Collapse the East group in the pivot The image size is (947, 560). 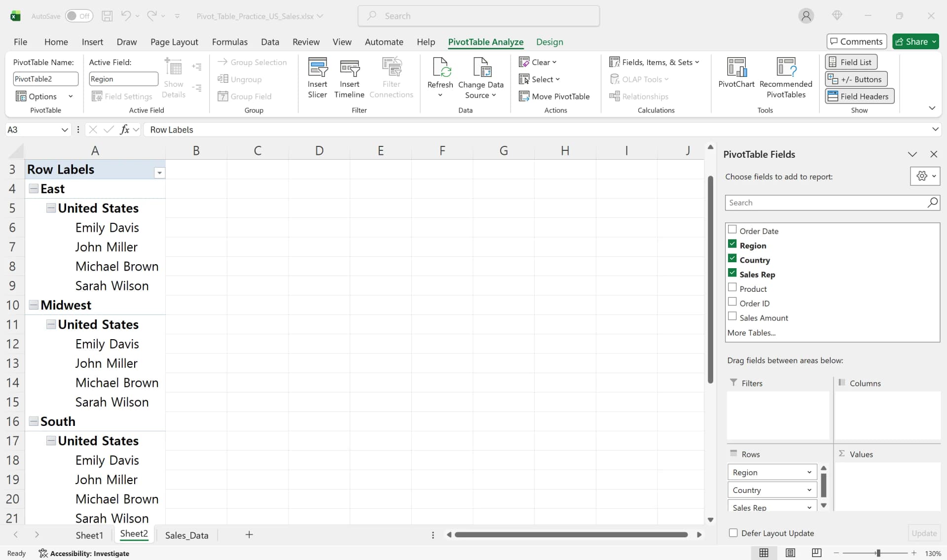coord(34,188)
